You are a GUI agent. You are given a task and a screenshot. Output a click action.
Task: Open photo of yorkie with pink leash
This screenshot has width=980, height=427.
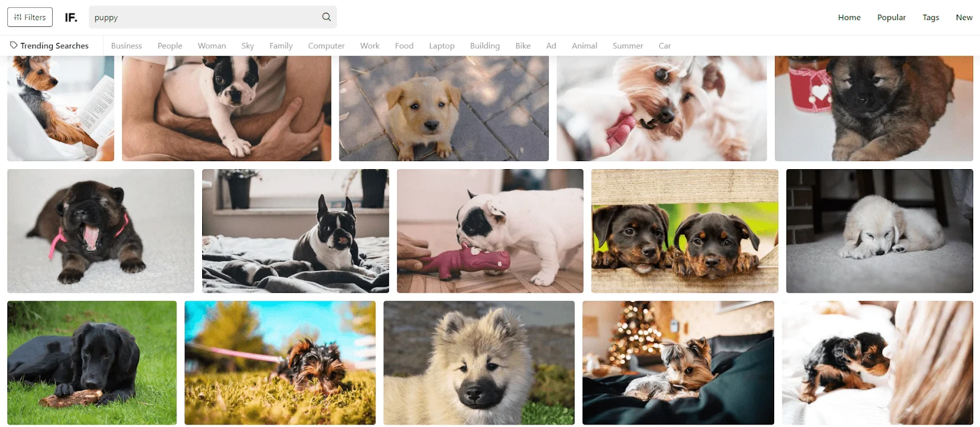pyautogui.click(x=280, y=363)
